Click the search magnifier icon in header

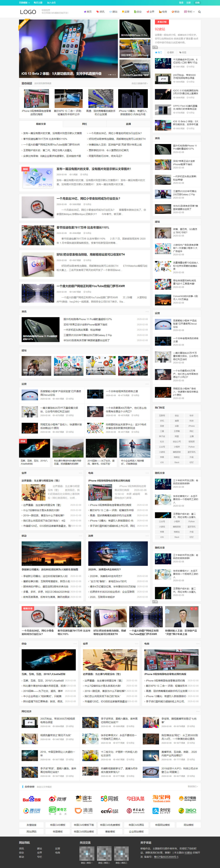pos(200,12)
